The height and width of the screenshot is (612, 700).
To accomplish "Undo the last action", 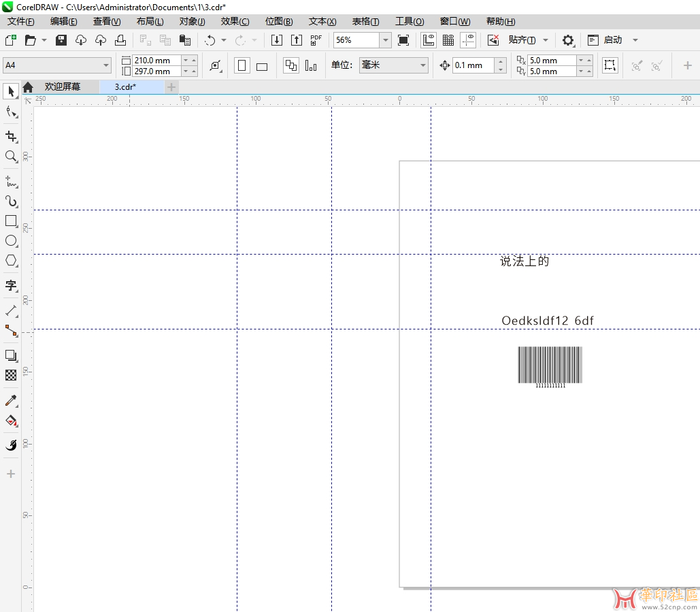I will pos(210,40).
